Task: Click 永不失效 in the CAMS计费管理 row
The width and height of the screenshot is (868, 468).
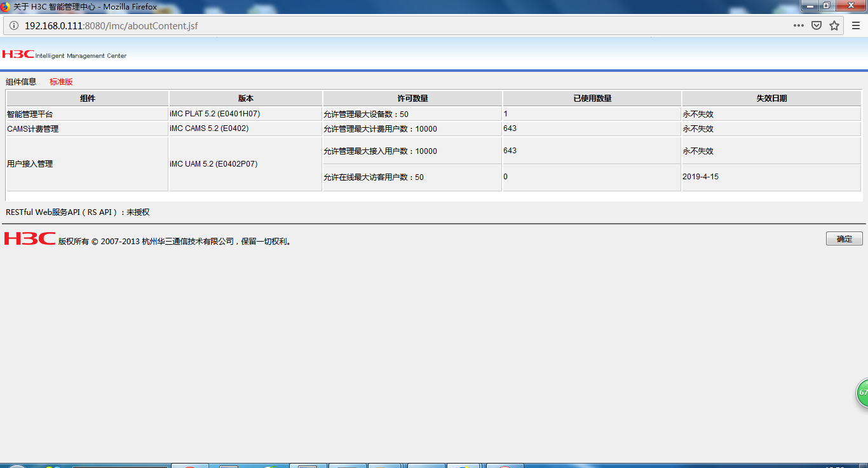Action: point(698,129)
